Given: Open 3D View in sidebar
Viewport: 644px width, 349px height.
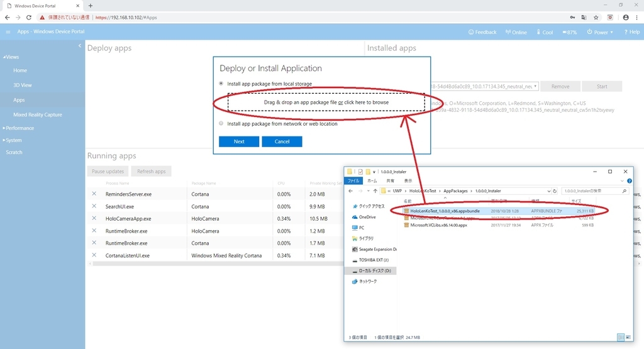Looking at the screenshot, I should (23, 85).
